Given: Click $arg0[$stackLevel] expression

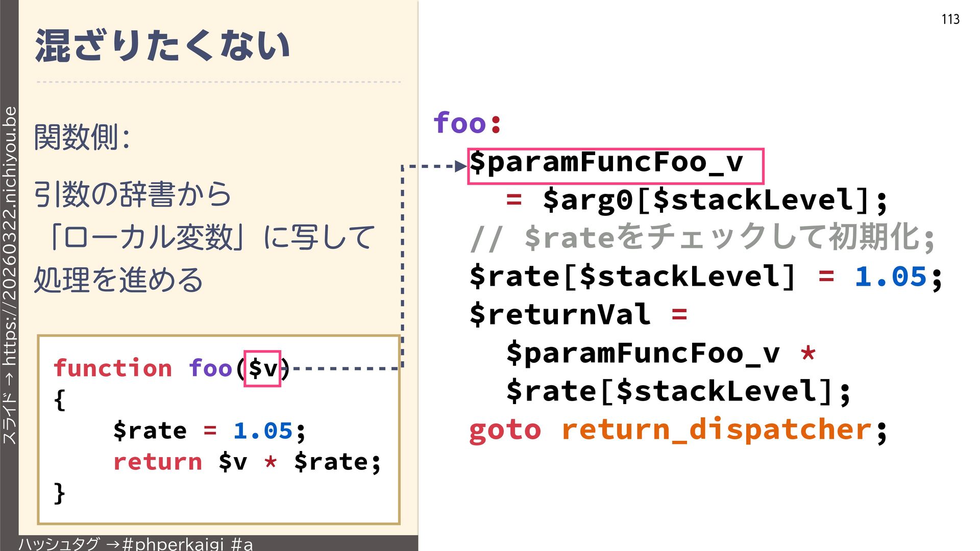Looking at the screenshot, I should pos(706,200).
